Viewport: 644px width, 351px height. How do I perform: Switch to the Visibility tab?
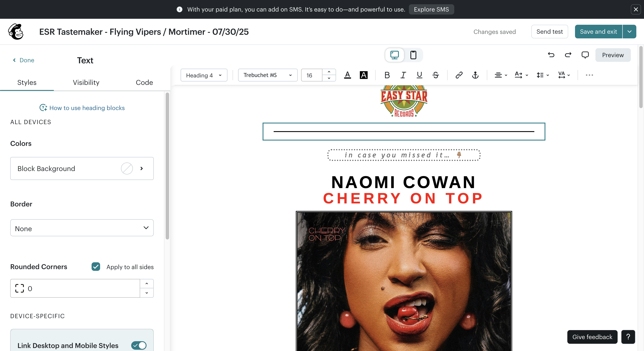point(86,83)
